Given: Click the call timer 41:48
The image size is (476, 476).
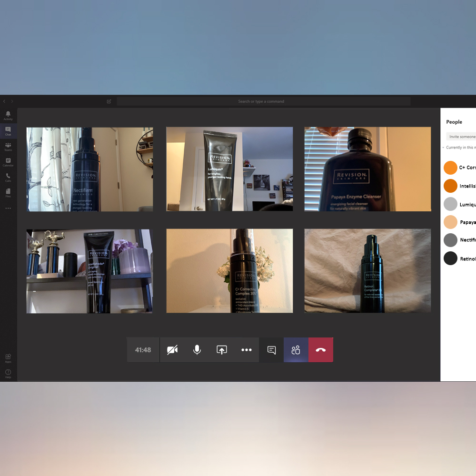Looking at the screenshot, I should click(x=143, y=350).
